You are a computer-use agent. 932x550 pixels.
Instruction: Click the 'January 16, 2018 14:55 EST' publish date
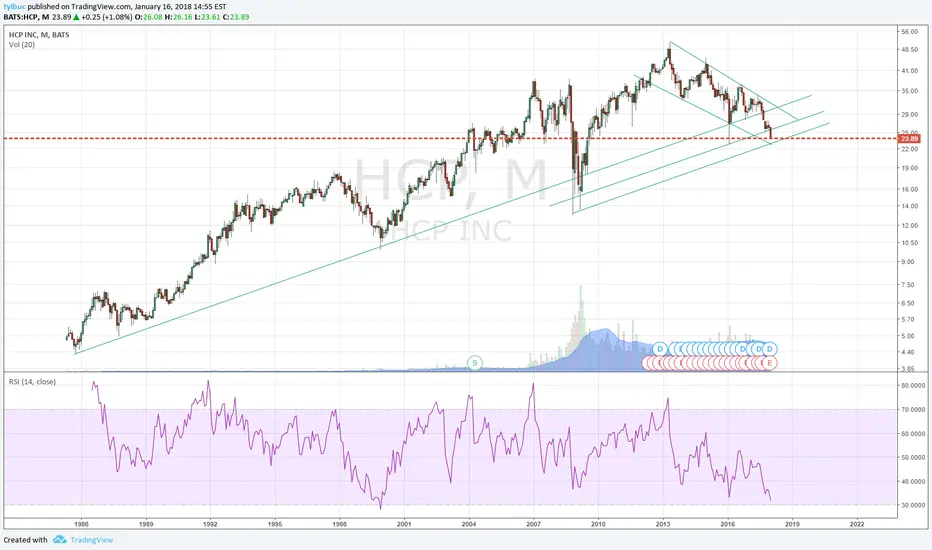180,7
